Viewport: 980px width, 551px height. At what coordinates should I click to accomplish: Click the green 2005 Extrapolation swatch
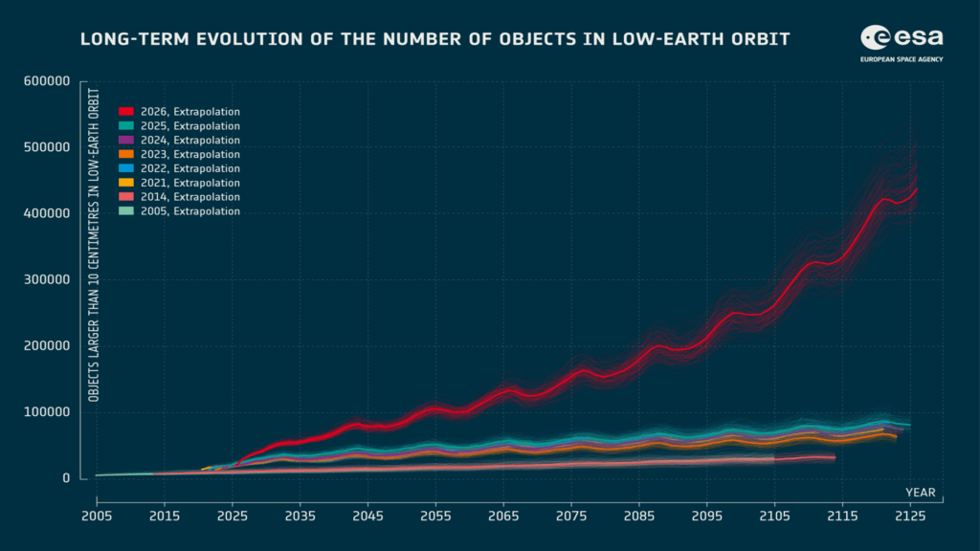(x=126, y=211)
